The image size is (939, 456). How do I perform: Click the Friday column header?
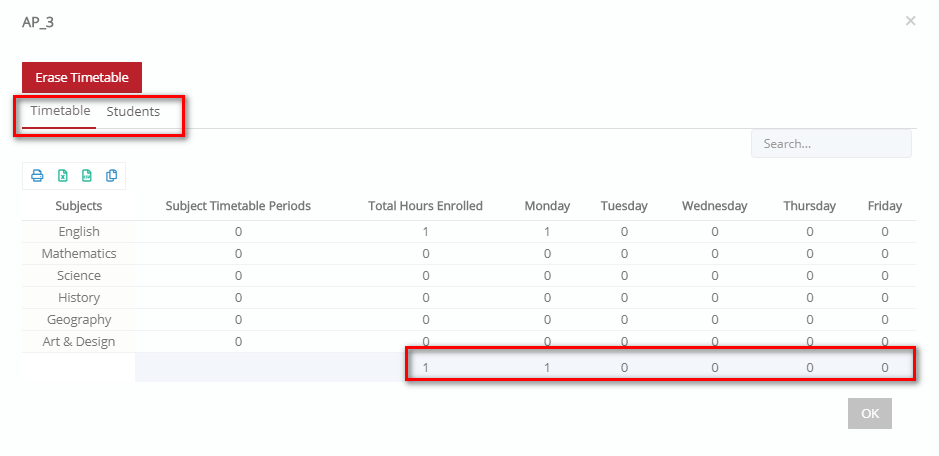click(x=885, y=206)
